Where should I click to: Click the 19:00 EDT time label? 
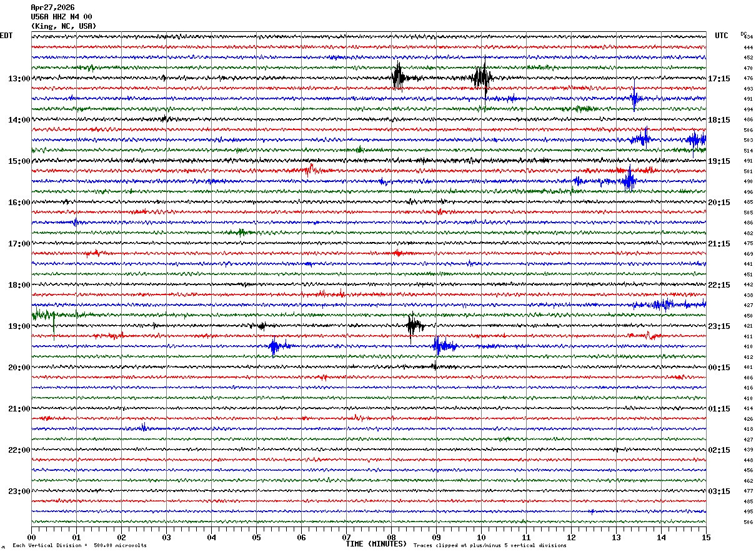19,326
